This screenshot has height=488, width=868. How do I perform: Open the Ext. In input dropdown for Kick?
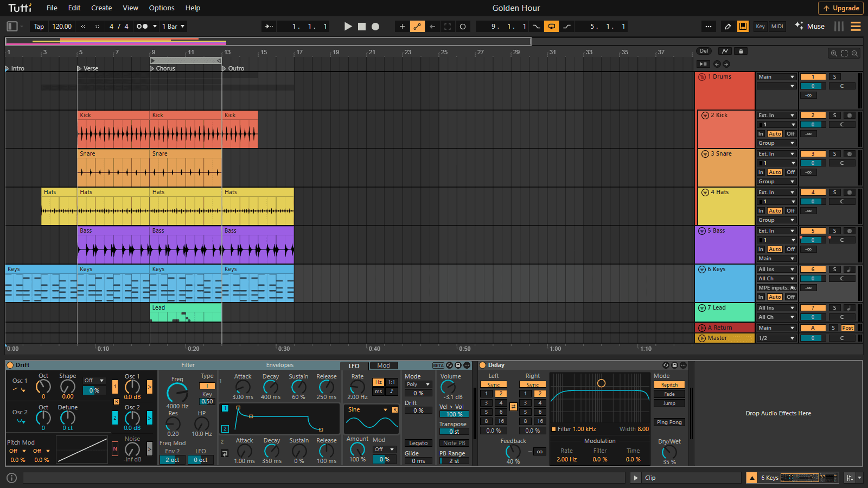tap(776, 115)
